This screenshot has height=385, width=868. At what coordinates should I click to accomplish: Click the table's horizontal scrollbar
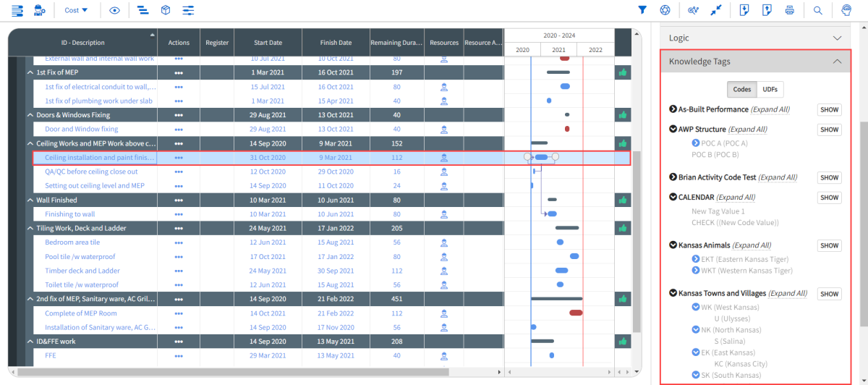tap(231, 372)
